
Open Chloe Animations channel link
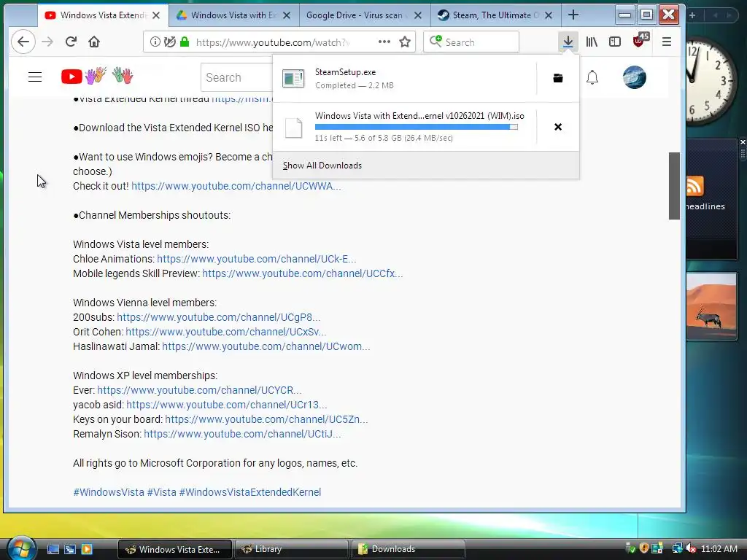coord(256,259)
